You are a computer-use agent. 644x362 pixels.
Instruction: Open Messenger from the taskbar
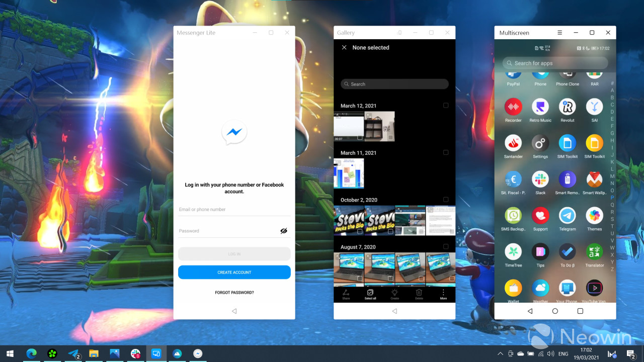click(x=198, y=353)
